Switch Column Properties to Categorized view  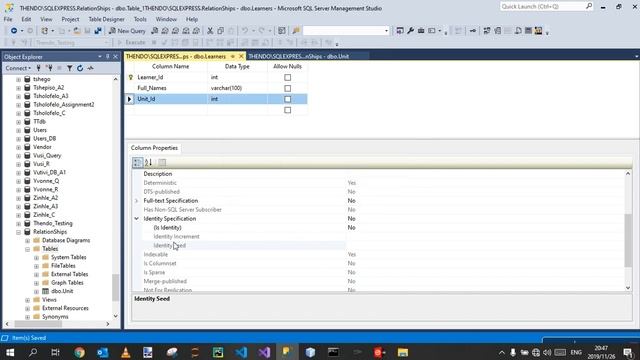pos(138,162)
